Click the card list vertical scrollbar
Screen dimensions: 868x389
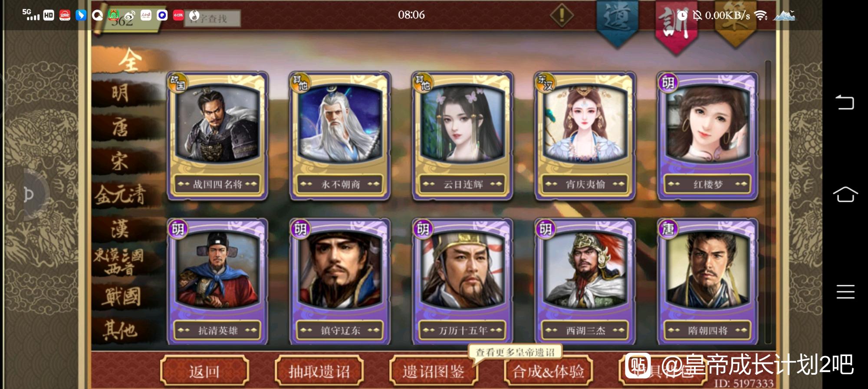[x=768, y=202]
